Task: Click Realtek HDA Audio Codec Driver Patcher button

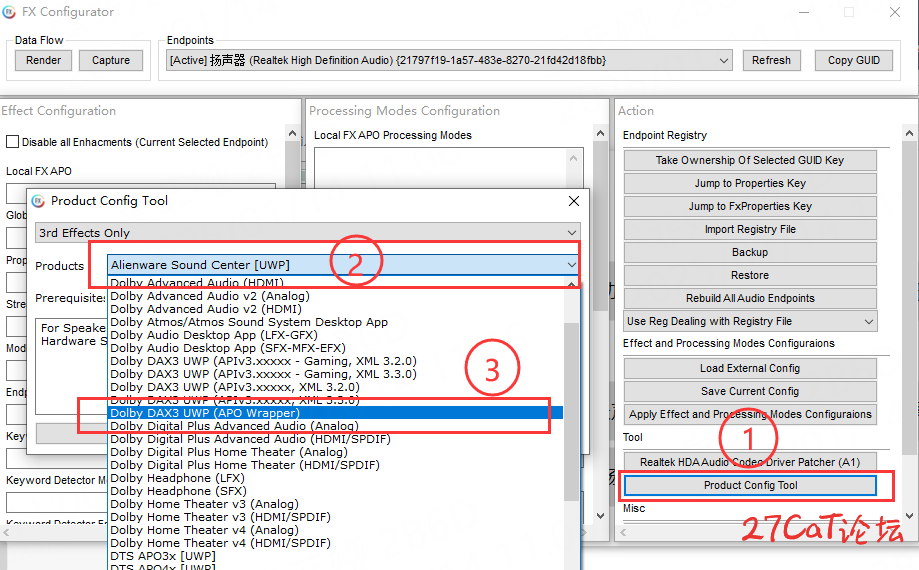Action: (x=750, y=462)
